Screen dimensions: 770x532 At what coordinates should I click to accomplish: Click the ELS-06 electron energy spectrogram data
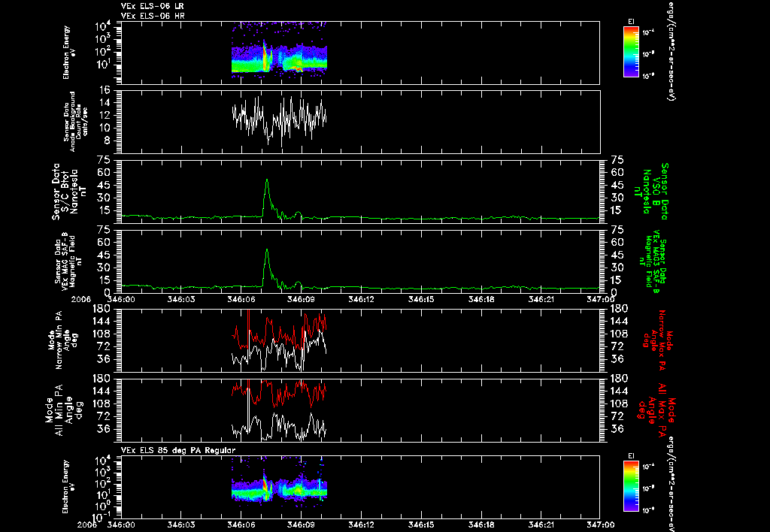279,58
